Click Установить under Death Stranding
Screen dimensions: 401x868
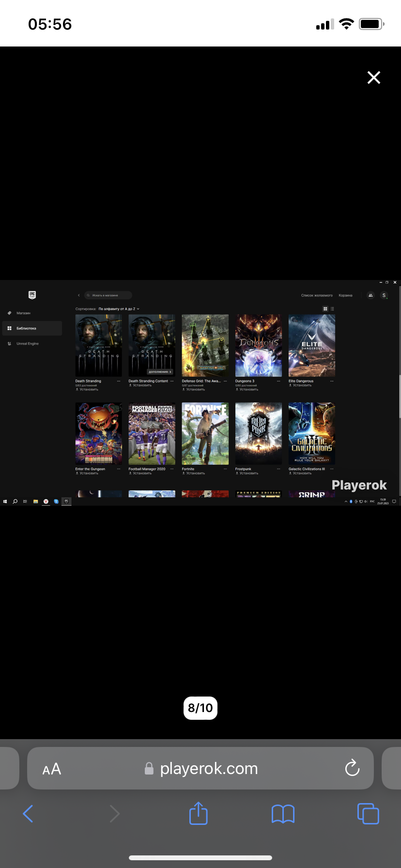87,389
